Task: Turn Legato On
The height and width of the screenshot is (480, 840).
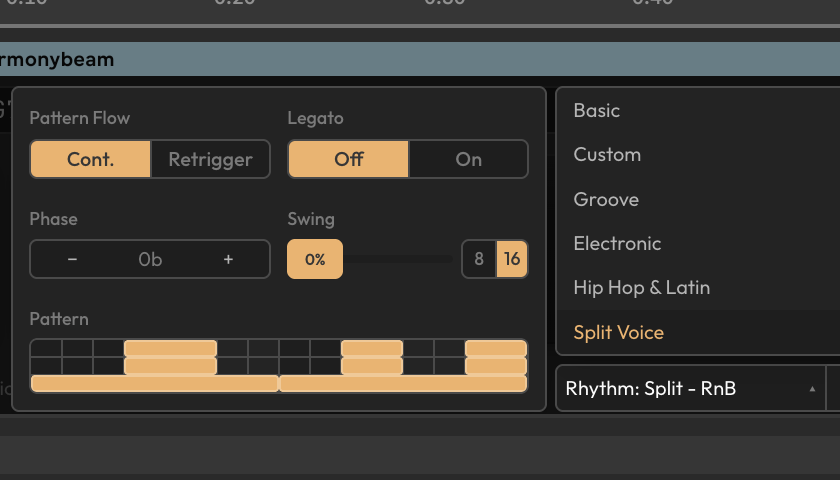Action: pos(468,159)
